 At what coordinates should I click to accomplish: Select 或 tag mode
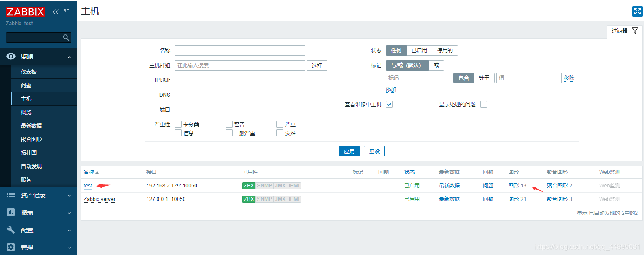pyautogui.click(x=436, y=65)
